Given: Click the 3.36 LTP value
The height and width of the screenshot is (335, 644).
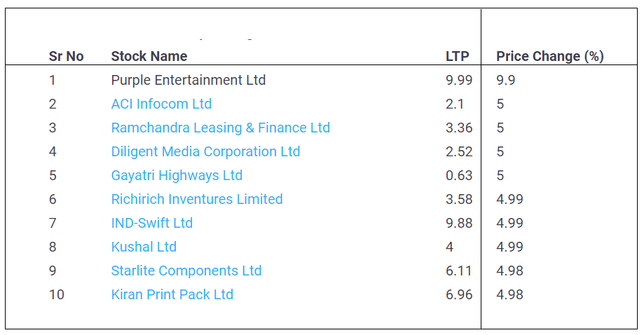Looking at the screenshot, I should coord(459,128).
